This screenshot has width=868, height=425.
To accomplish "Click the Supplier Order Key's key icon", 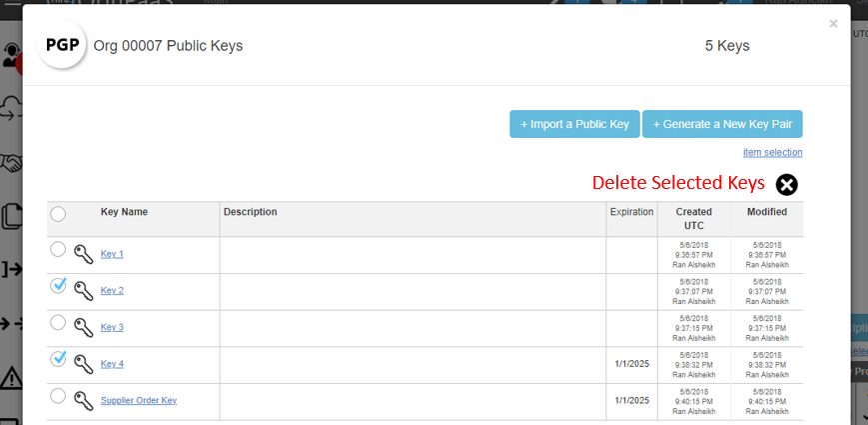I will tap(83, 400).
